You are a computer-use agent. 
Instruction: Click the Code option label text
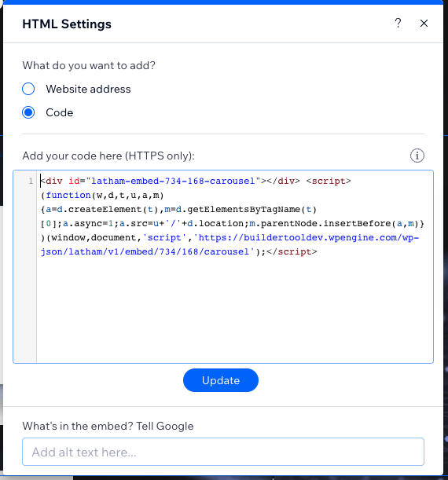(x=60, y=112)
